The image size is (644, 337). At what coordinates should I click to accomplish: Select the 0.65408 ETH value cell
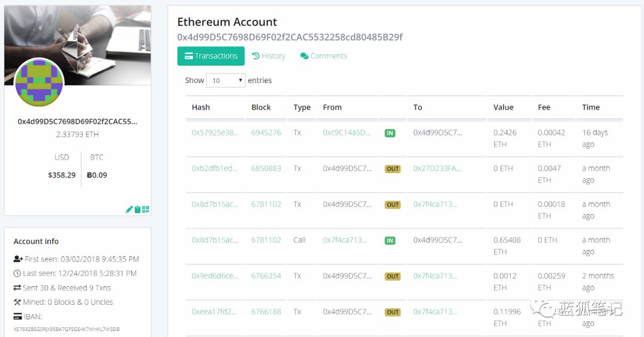point(507,246)
